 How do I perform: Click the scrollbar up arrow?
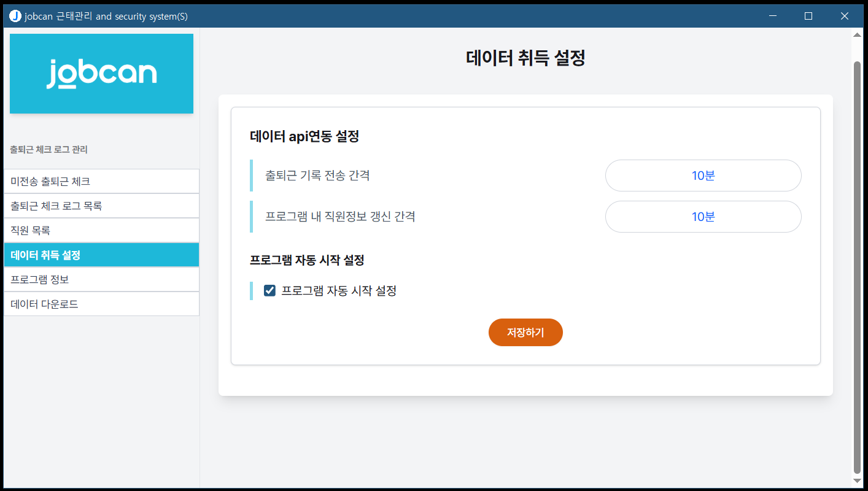857,35
